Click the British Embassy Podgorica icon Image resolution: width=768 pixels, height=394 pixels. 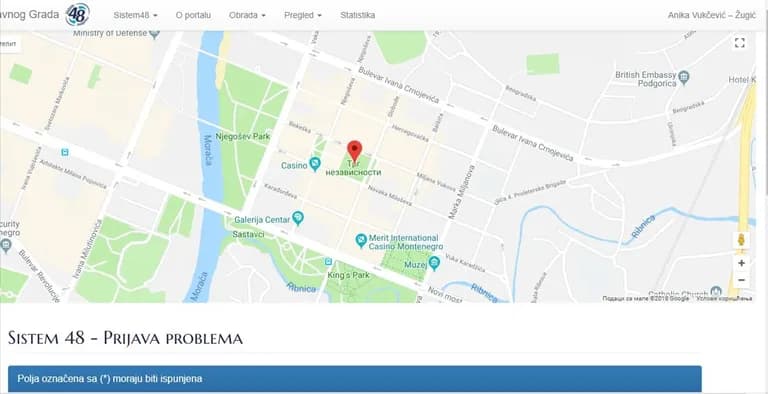click(684, 76)
